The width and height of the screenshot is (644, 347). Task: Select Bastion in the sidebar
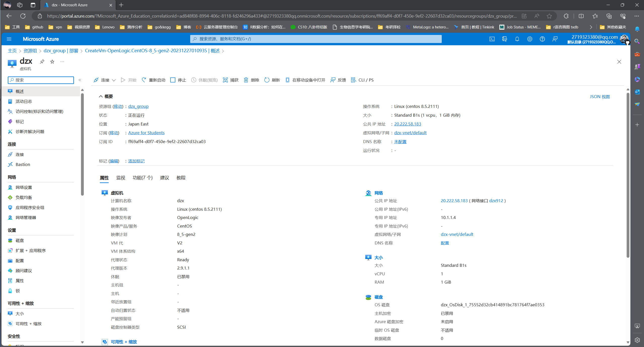coord(23,164)
